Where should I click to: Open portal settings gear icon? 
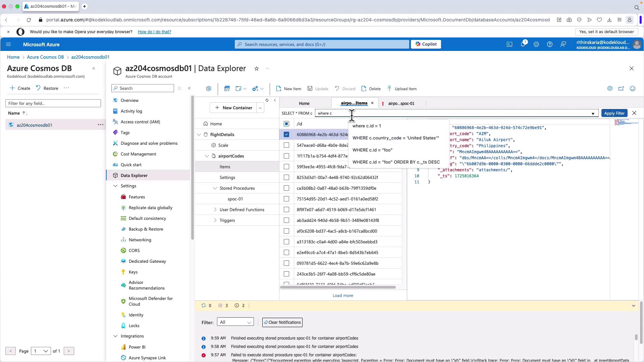tap(536, 44)
